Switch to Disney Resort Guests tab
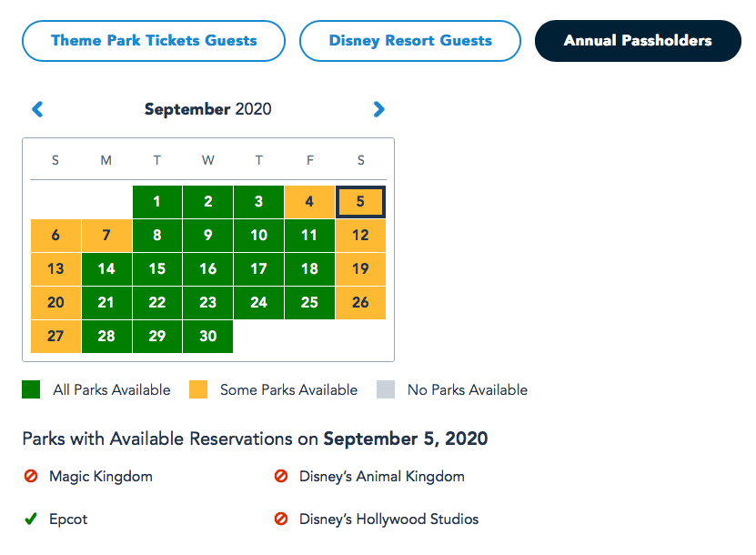This screenshot has width=756, height=555. tap(410, 41)
